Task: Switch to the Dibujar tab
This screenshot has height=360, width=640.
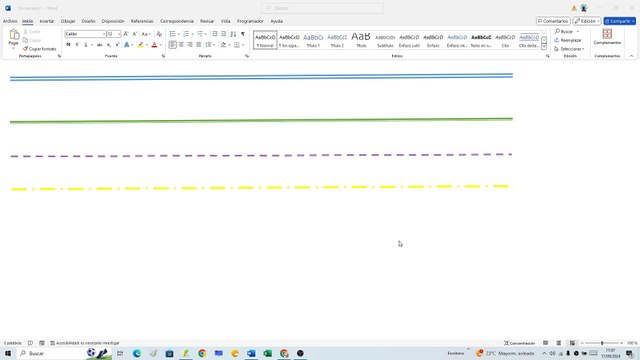Action: (x=68, y=21)
